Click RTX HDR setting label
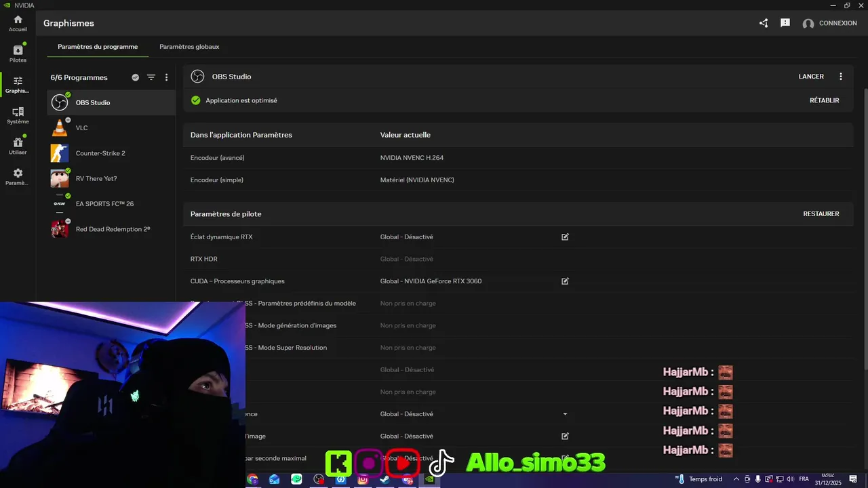The height and width of the screenshot is (488, 868). [x=204, y=259]
